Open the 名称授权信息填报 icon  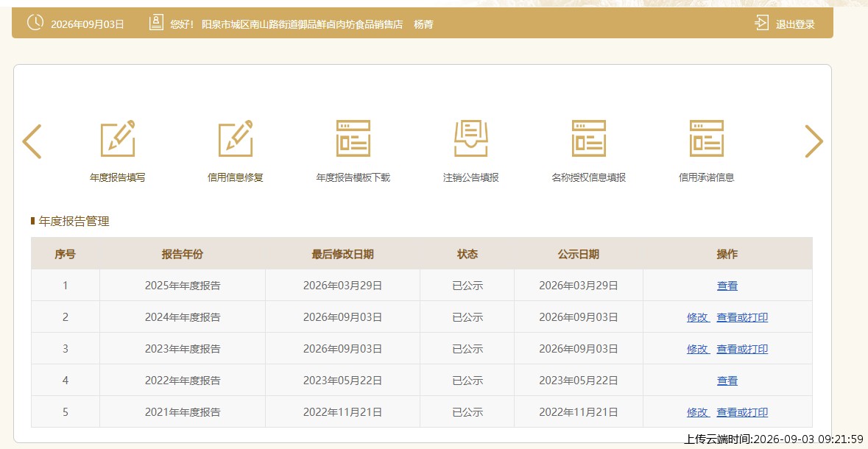tap(588, 138)
